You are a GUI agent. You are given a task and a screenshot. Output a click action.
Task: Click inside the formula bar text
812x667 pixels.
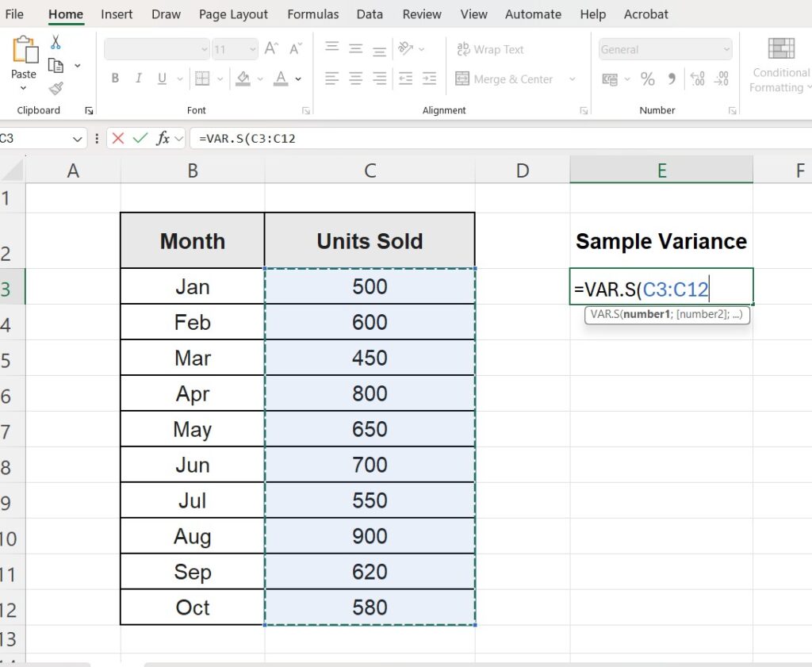476,139
